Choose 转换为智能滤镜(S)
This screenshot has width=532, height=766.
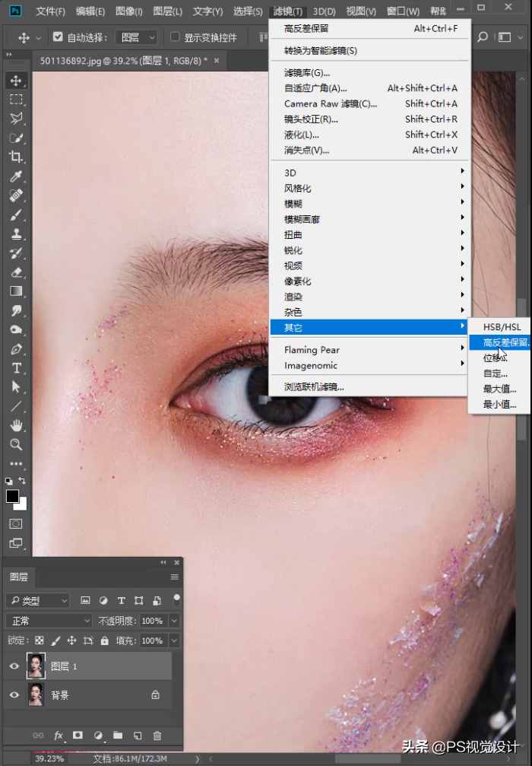[x=369, y=50]
